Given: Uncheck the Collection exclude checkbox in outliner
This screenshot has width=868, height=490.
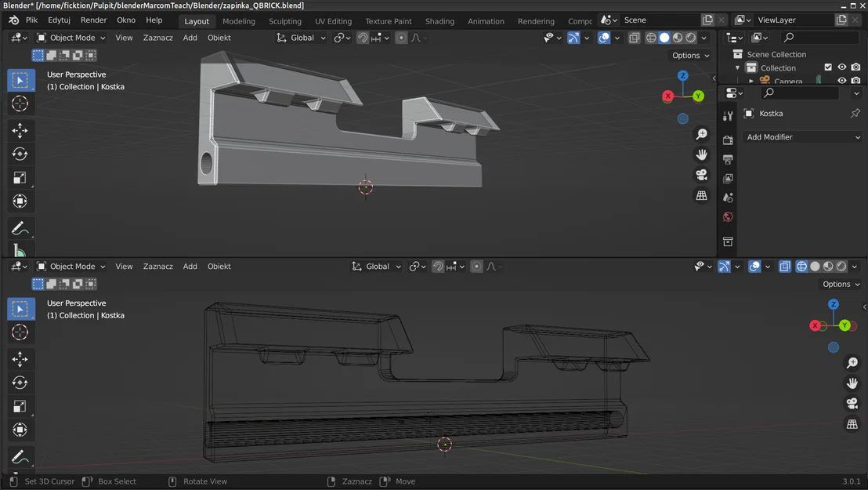Looking at the screenshot, I should 828,67.
